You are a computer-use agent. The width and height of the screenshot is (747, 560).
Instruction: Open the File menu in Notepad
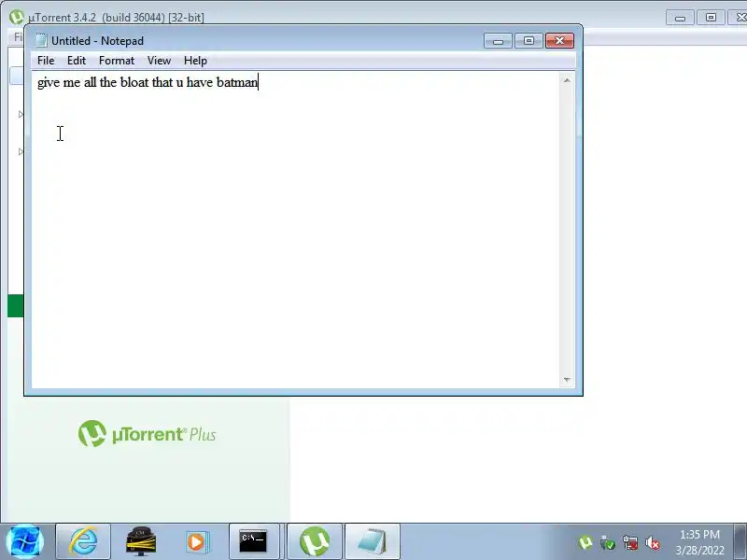(46, 61)
